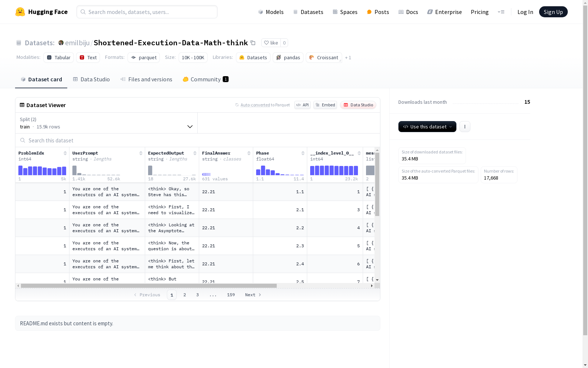
Task: Copy dataset name with the copy icon
Action: tap(253, 43)
